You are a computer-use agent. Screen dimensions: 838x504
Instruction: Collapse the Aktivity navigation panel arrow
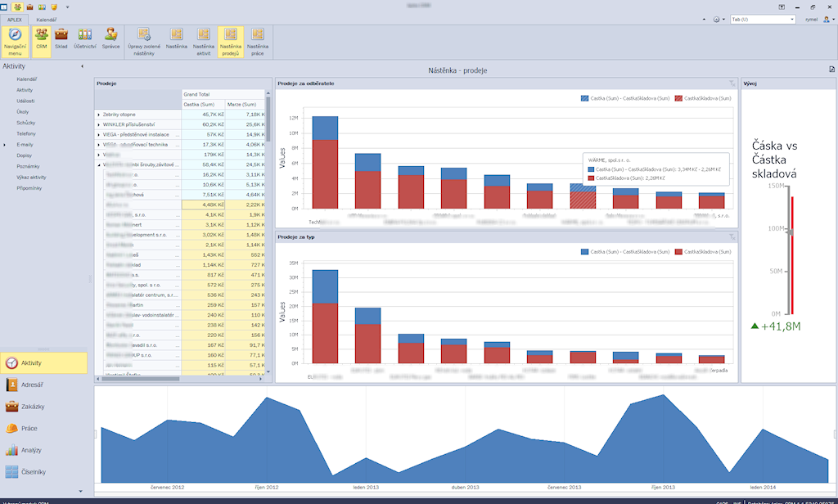click(80, 65)
